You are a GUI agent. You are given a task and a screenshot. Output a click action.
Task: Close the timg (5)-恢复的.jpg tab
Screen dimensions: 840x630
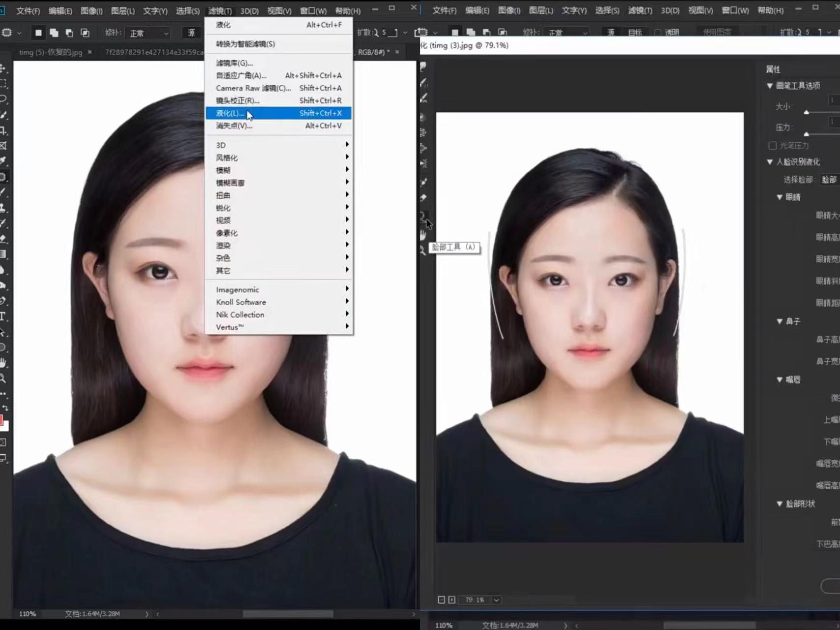click(x=90, y=52)
